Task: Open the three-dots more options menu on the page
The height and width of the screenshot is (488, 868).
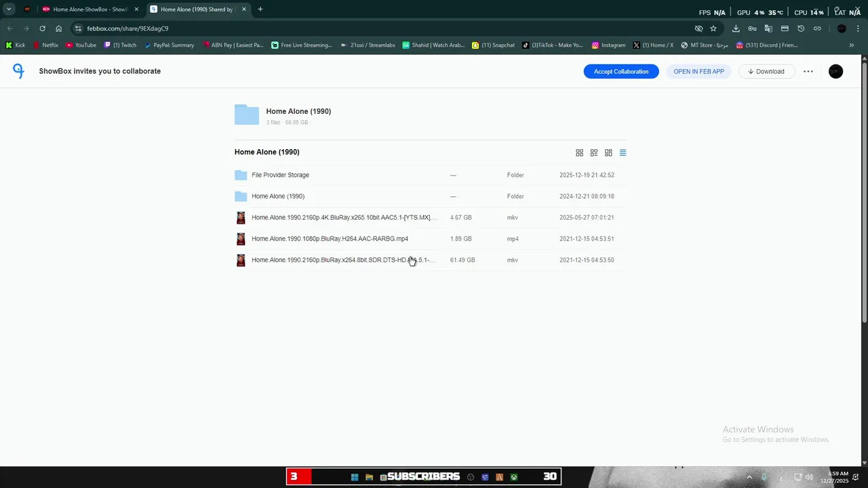Action: point(808,71)
